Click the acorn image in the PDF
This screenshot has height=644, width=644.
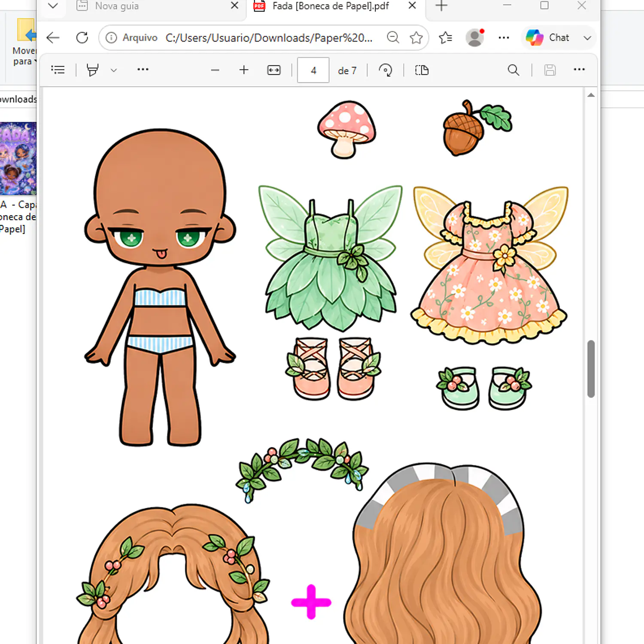[477, 128]
